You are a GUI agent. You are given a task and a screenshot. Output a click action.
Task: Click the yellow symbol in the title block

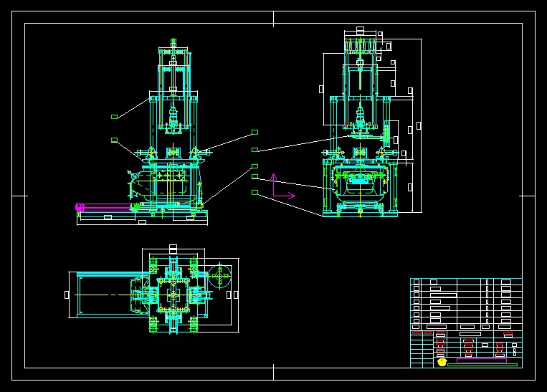pyautogui.click(x=442, y=362)
